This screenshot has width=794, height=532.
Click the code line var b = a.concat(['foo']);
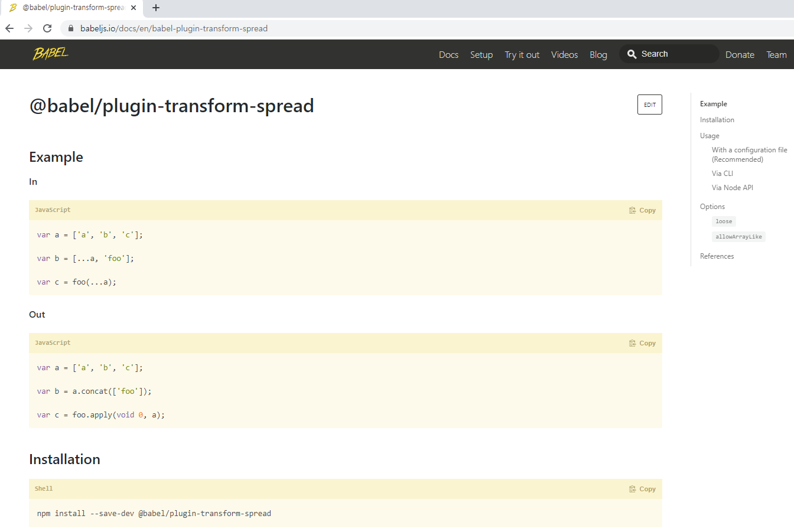[x=95, y=391]
